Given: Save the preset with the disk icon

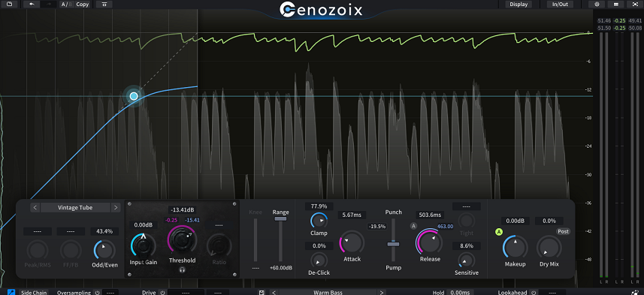Looking at the screenshot, I should point(262,293).
